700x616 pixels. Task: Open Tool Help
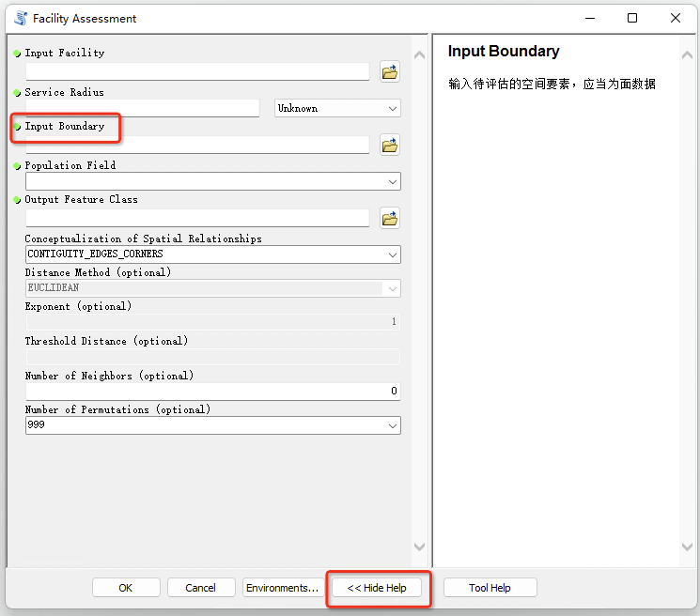click(490, 588)
